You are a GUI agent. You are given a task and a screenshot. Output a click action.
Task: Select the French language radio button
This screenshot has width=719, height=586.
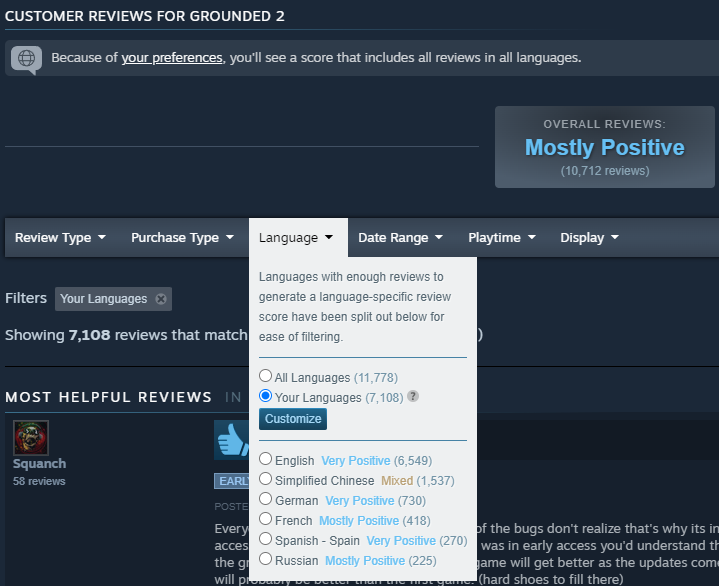click(x=265, y=519)
